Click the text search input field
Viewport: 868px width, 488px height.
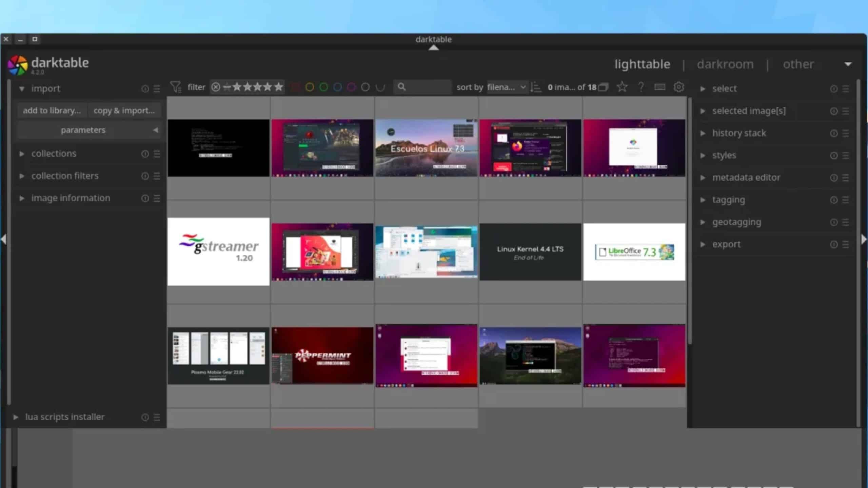point(422,87)
